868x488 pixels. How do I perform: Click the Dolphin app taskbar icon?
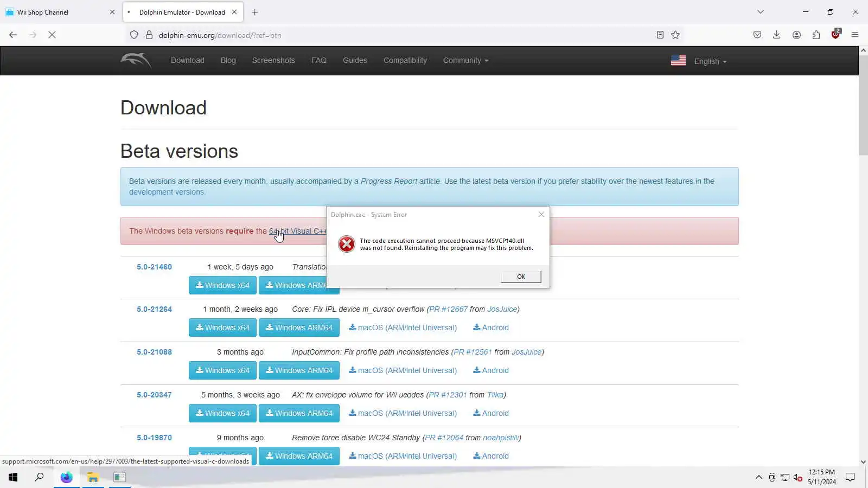(x=119, y=477)
